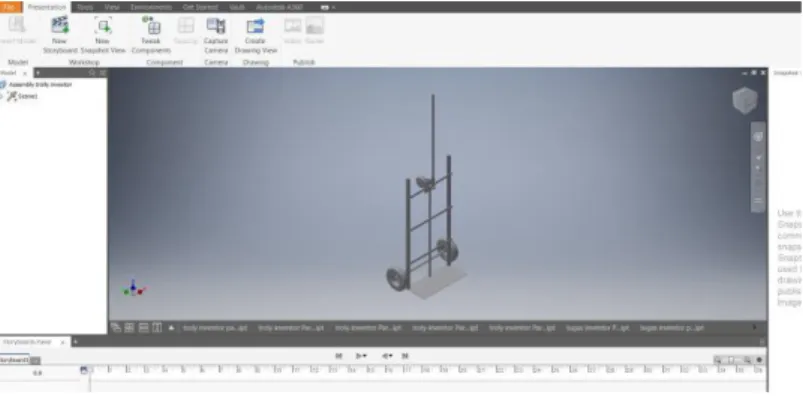
Task: Play the storyboard in reverse
Action: click(x=386, y=356)
